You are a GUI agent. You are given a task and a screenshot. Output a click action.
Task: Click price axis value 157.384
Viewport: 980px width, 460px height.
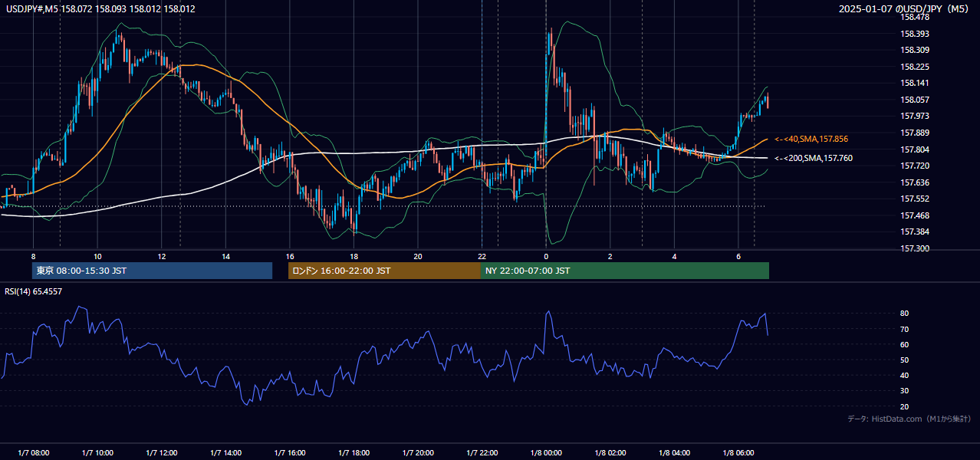pos(914,232)
